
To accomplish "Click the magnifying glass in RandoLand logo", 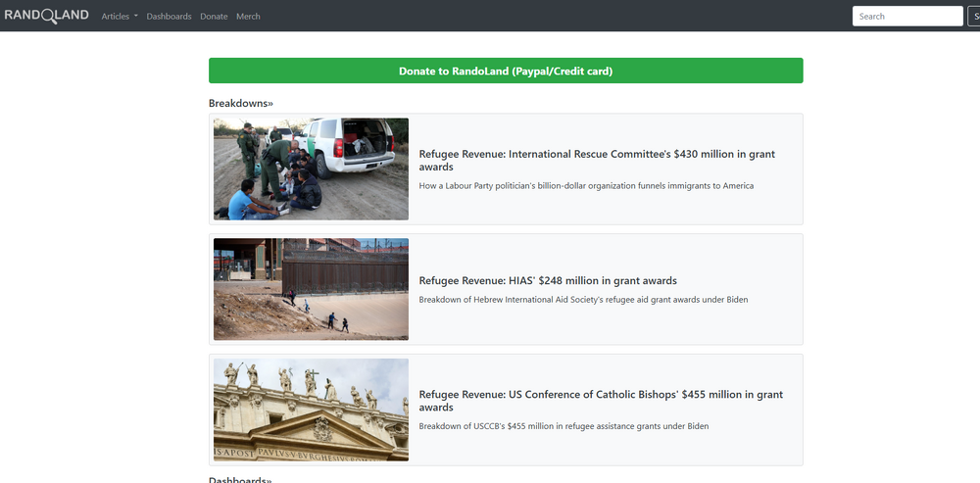I will click(x=49, y=17).
